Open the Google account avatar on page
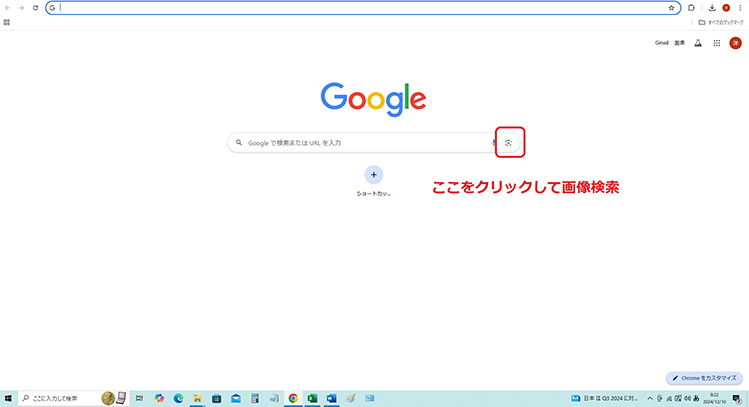This screenshot has width=749, height=407. tap(735, 43)
